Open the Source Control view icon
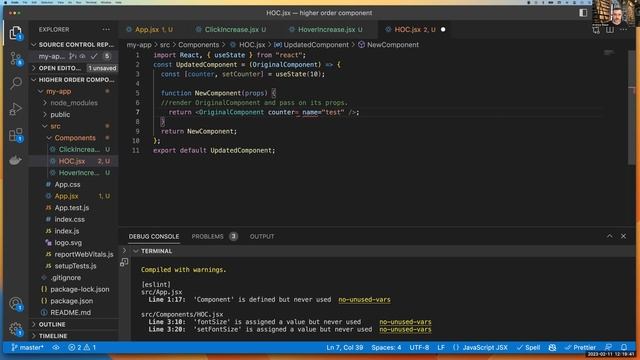The image size is (640, 360). pos(16,58)
